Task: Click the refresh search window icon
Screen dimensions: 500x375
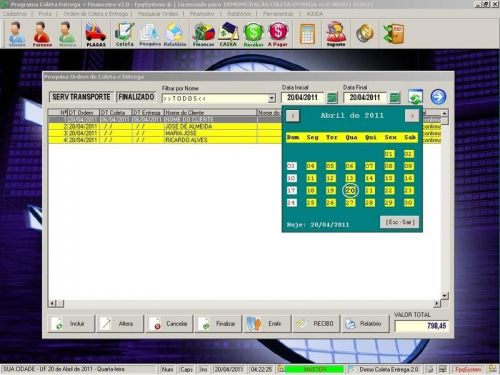Action: 415,97
